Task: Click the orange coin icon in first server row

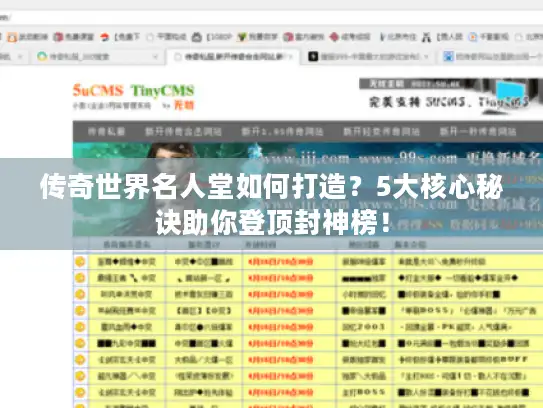Action: pyautogui.click(x=80, y=261)
